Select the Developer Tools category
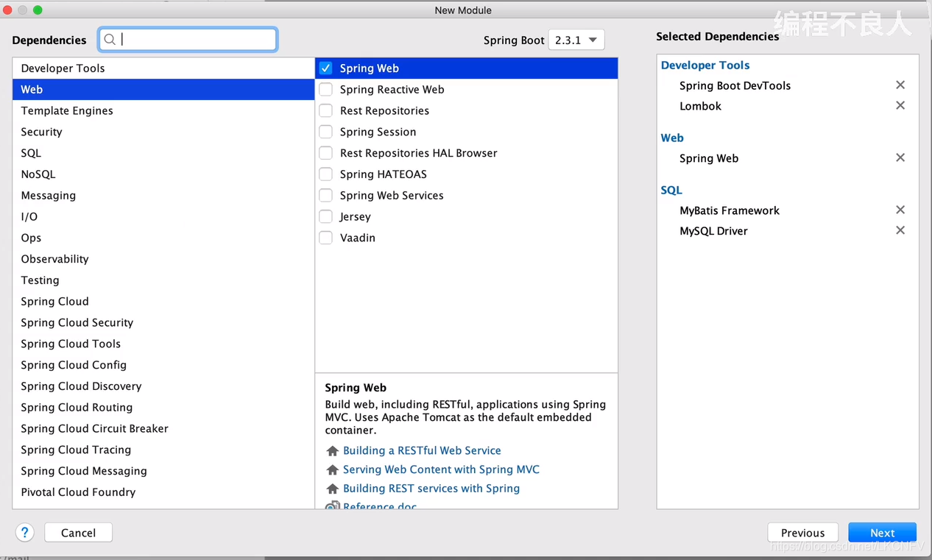This screenshot has height=560, width=932. (x=163, y=68)
